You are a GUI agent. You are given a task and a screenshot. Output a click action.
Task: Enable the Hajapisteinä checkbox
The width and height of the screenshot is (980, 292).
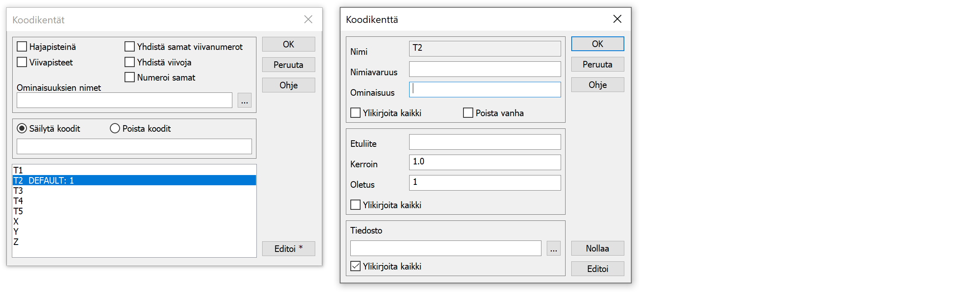point(22,47)
